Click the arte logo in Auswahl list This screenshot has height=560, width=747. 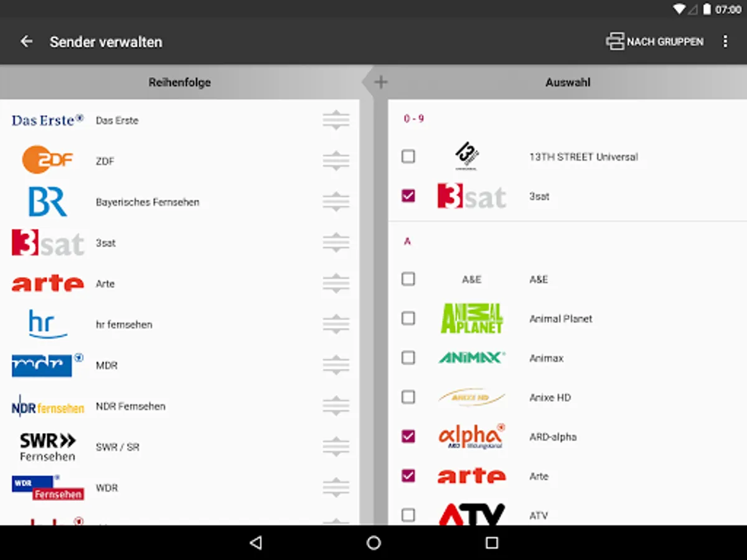(471, 477)
